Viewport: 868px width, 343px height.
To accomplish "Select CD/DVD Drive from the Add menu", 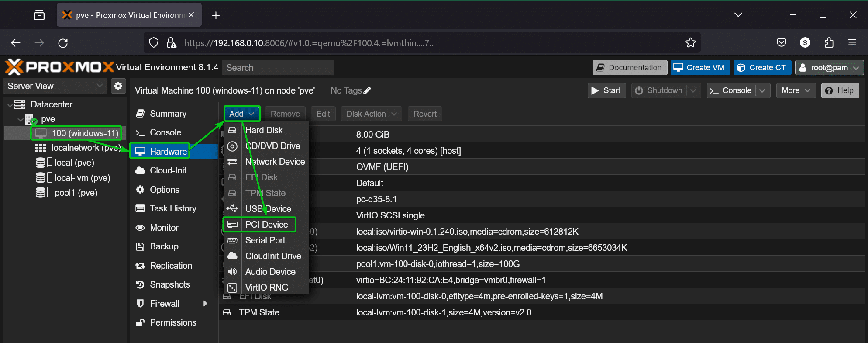I will click(x=266, y=146).
